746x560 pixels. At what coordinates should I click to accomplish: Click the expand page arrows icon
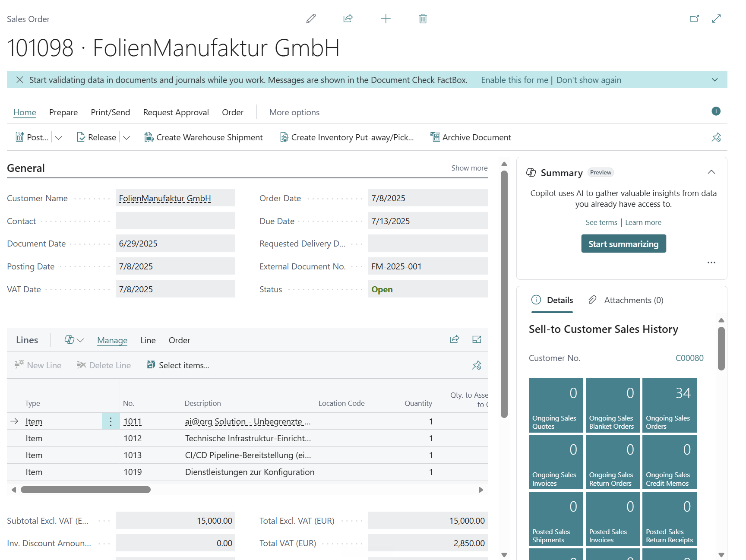[x=716, y=19]
